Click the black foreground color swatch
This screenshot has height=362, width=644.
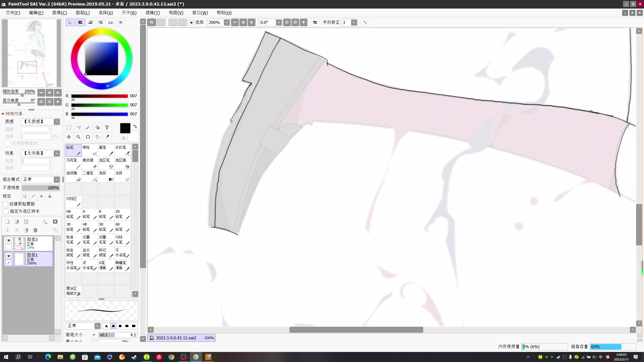click(125, 128)
